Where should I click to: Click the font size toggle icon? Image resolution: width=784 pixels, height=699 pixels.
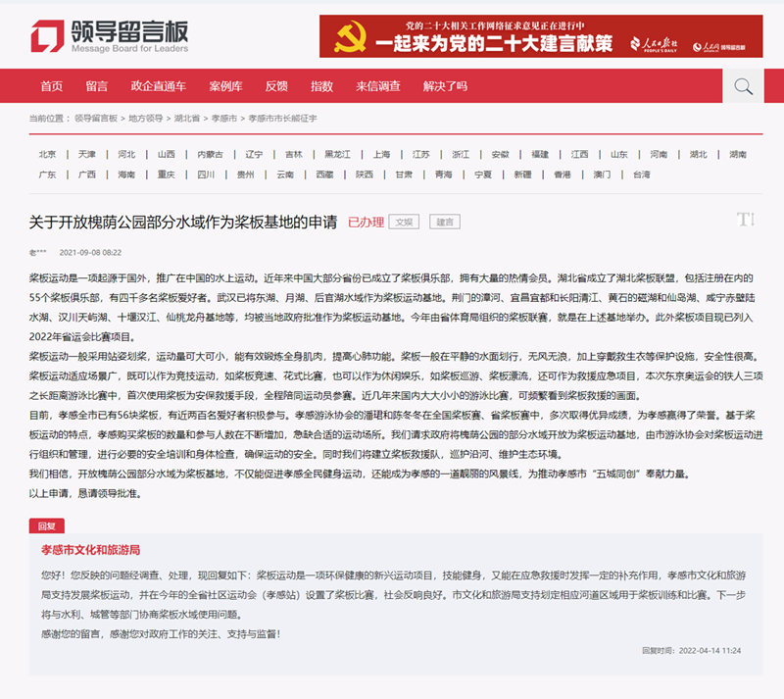pos(746,220)
